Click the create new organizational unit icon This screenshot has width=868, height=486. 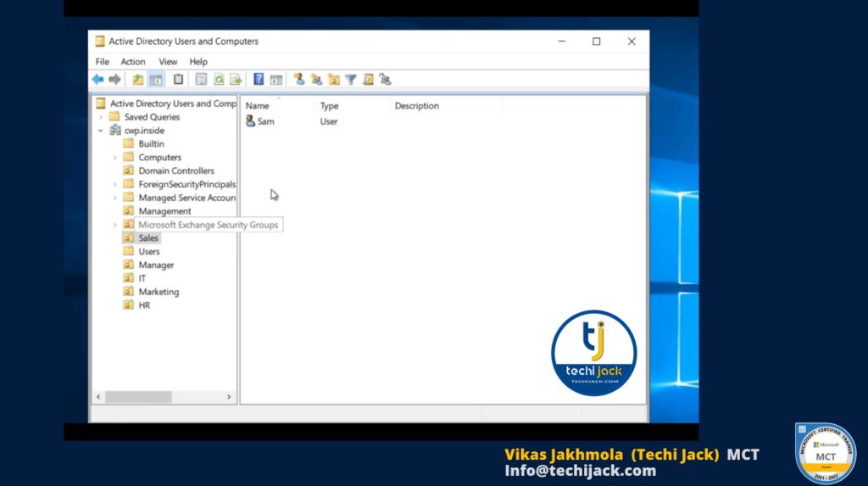[x=333, y=80]
